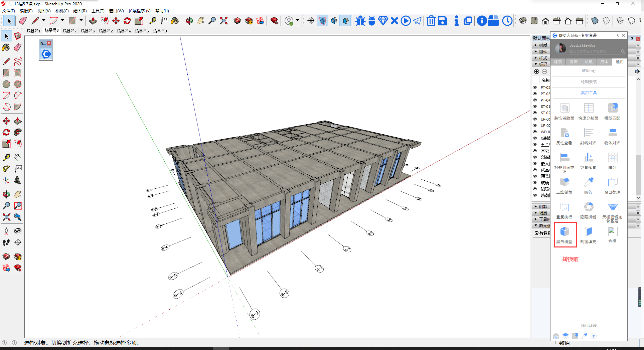Launch the 三维倒角 tool

coord(564,182)
